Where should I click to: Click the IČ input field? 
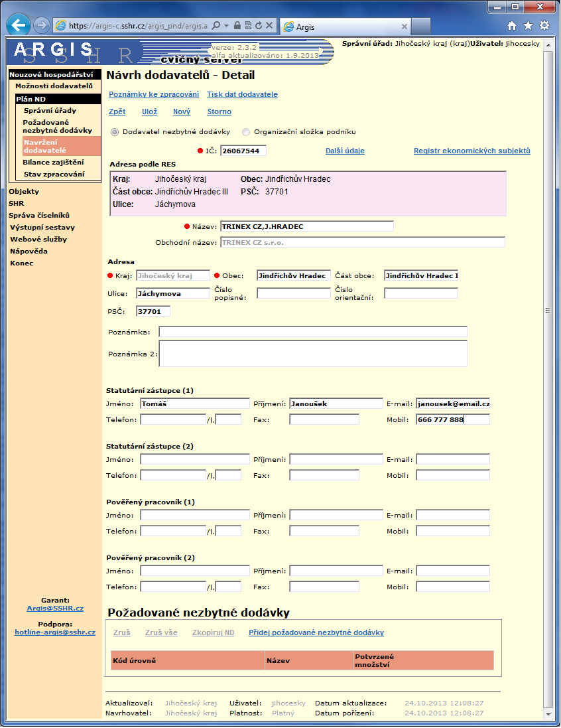pos(243,151)
